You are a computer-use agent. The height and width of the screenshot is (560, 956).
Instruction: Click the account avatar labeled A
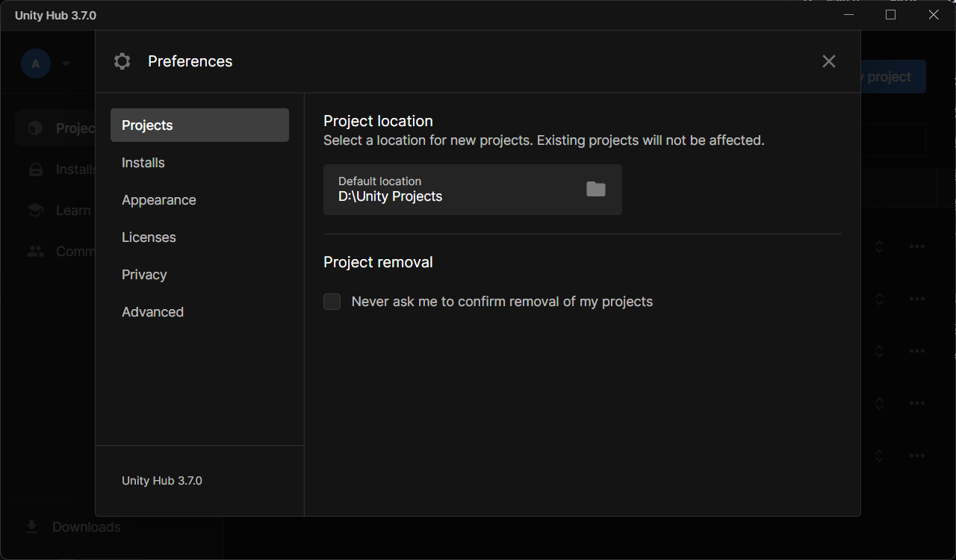(x=36, y=63)
